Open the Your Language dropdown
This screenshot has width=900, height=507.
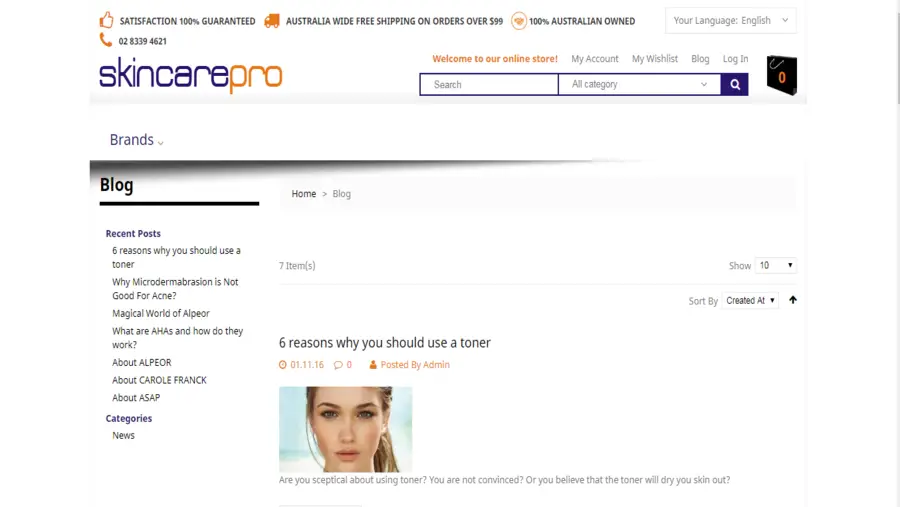[x=731, y=21]
